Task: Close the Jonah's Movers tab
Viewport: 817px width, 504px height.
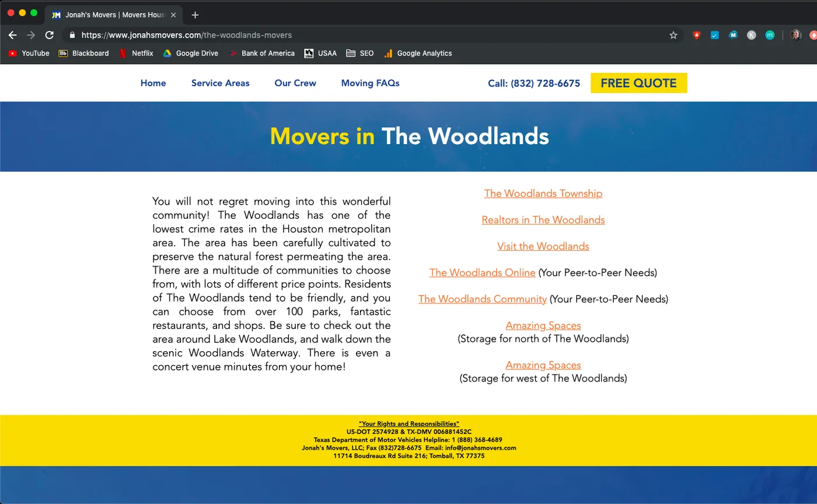Action: pos(173,15)
